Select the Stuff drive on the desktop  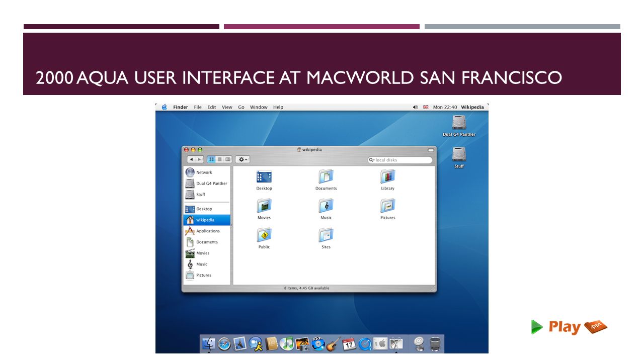459,157
